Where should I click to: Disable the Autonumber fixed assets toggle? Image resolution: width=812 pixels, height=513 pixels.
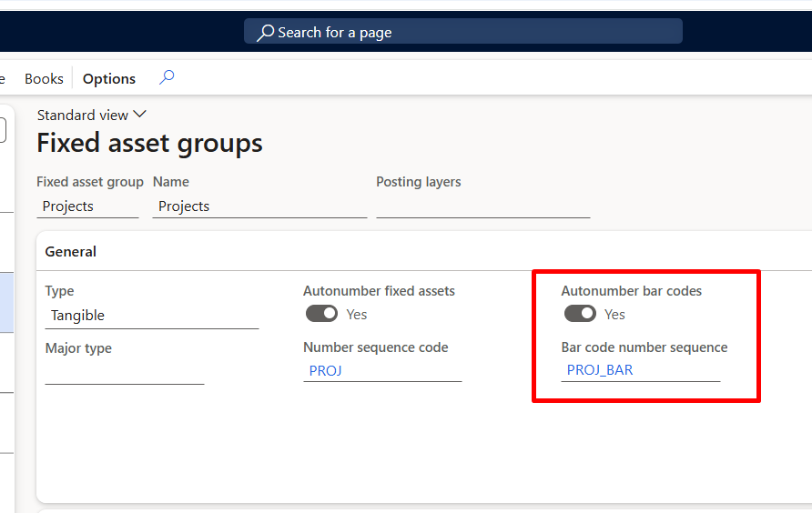pyautogui.click(x=321, y=314)
